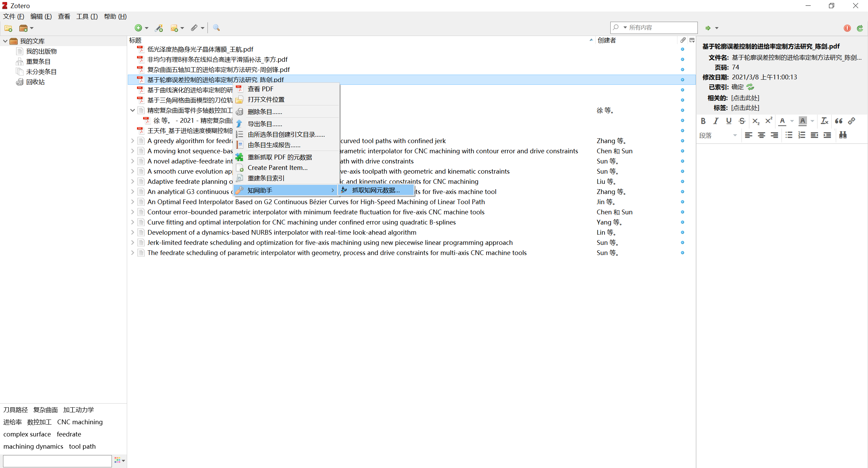
Task: Open advanced search with the magnifier icon
Action: [217, 28]
